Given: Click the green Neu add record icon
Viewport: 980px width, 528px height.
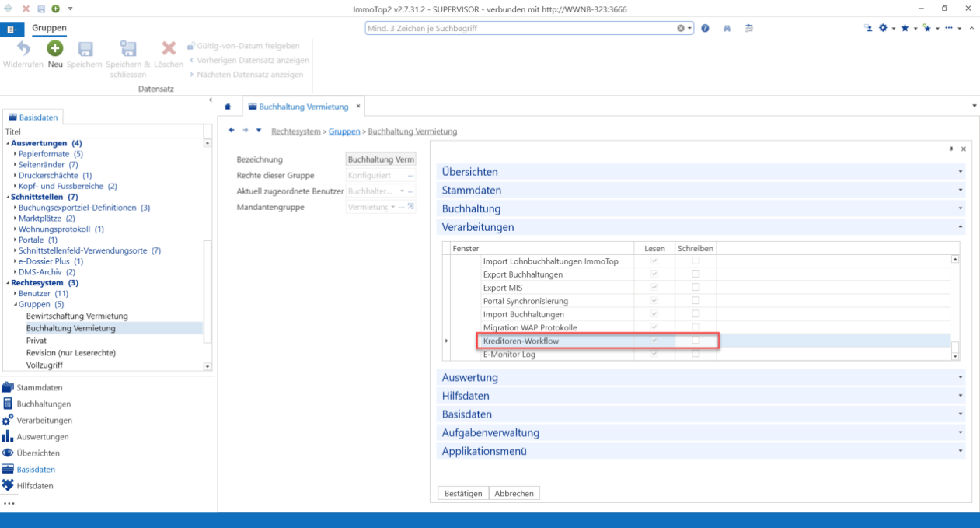Looking at the screenshot, I should point(54,48).
